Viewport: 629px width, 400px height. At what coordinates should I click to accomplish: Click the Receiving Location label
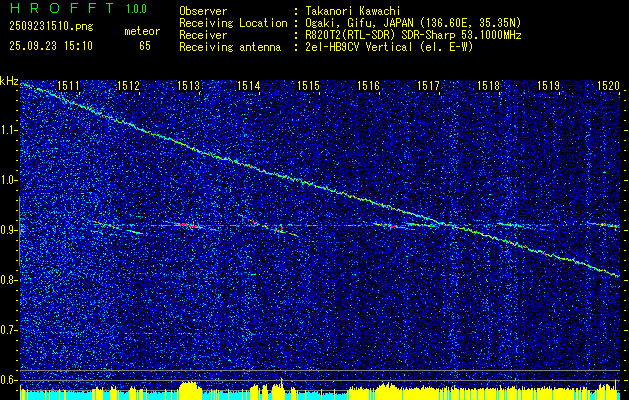[233, 23]
